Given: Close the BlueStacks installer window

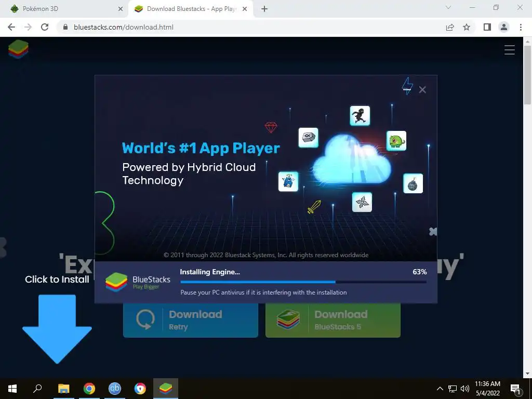Looking at the screenshot, I should (422, 89).
